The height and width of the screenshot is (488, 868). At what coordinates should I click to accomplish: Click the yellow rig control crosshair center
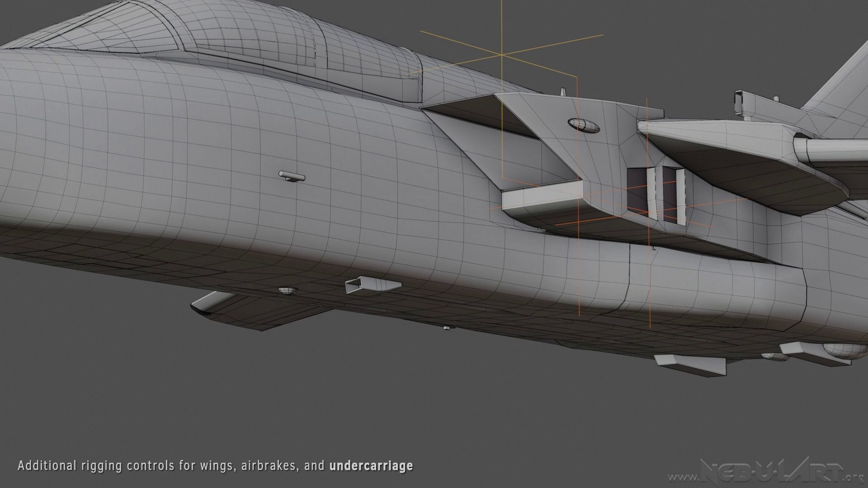click(x=501, y=55)
